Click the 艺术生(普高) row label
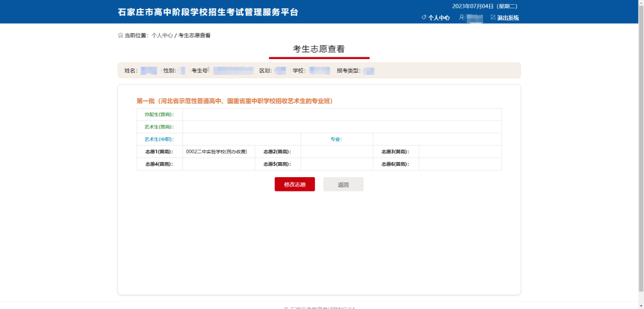 pyautogui.click(x=160, y=127)
